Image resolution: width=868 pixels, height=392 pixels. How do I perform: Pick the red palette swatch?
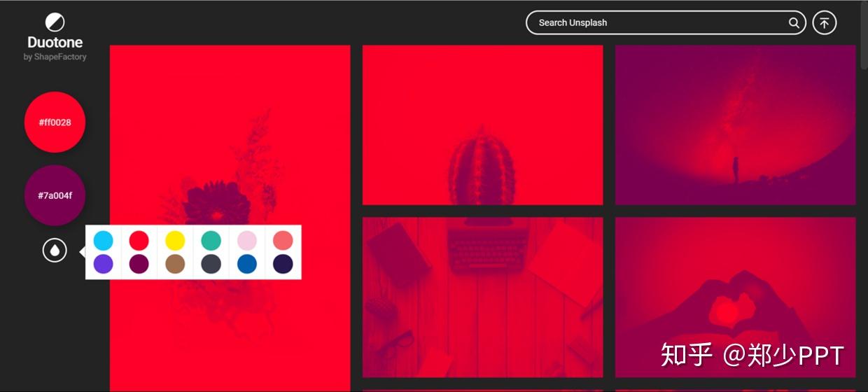[x=139, y=241]
